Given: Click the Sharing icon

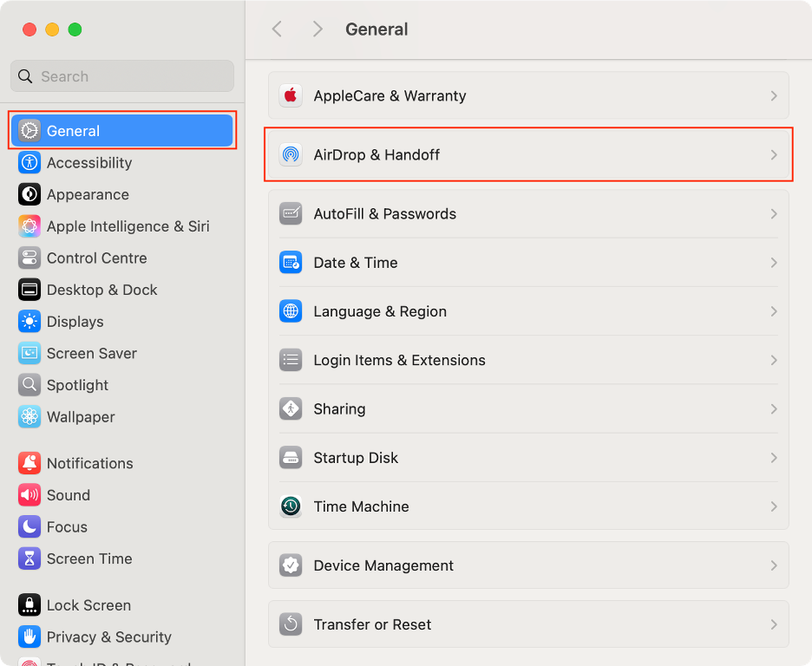Looking at the screenshot, I should [x=291, y=408].
